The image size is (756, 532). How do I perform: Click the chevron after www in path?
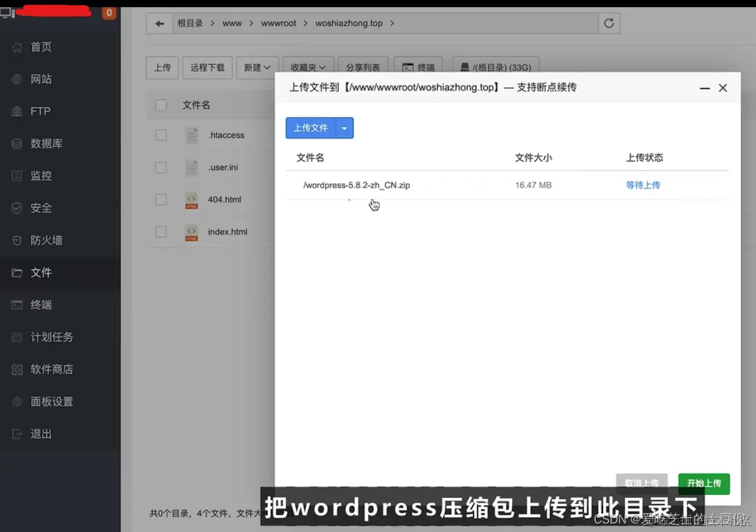coord(251,23)
